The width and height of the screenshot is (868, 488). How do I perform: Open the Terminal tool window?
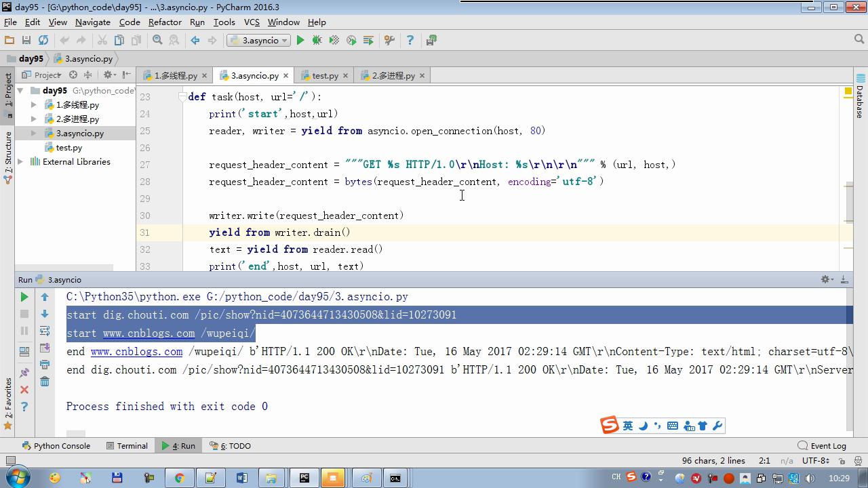(127, 445)
